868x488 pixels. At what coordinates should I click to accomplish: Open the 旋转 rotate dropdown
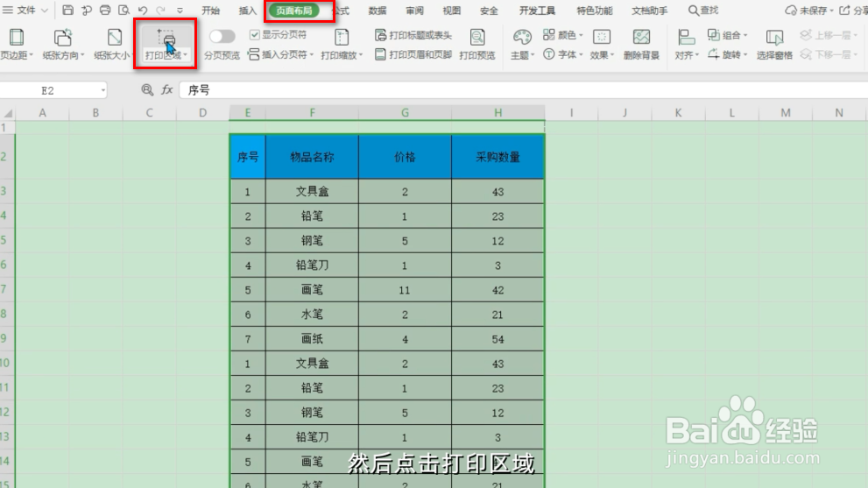point(727,54)
